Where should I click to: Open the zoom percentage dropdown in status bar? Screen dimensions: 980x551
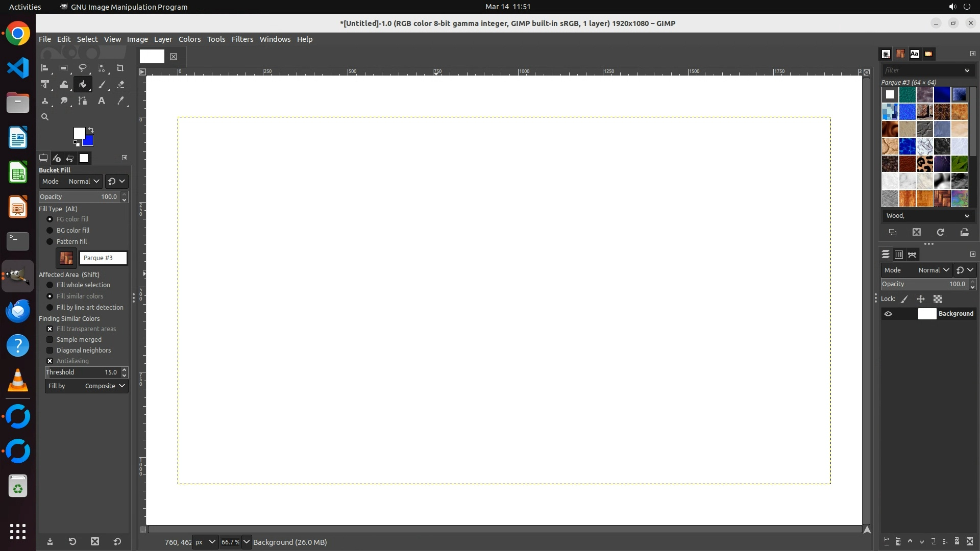point(247,542)
